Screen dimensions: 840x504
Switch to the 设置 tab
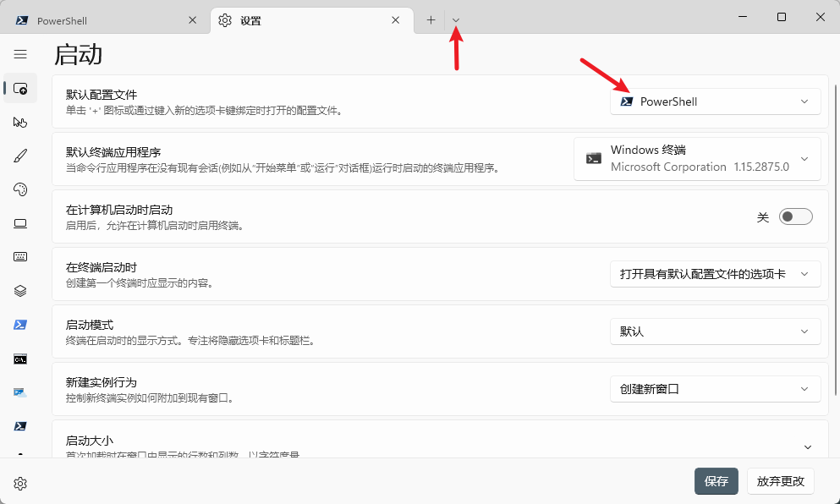pos(312,20)
